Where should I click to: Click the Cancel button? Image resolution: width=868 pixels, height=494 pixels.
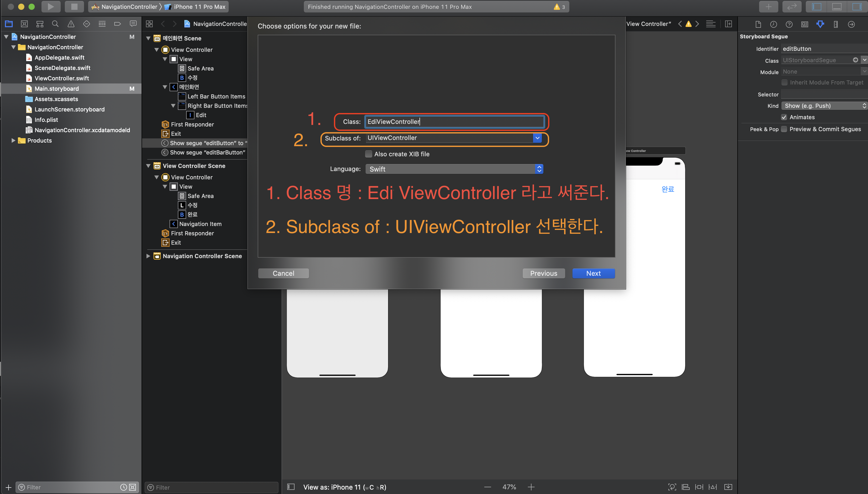(x=283, y=273)
